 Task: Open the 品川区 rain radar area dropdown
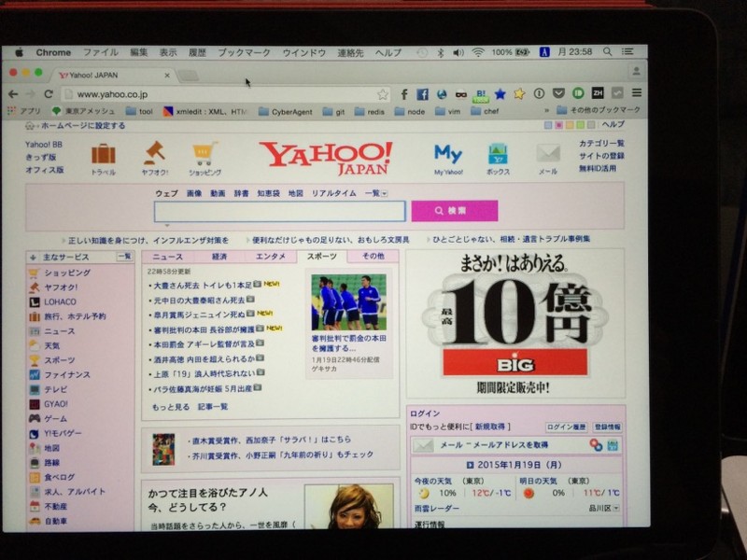click(604, 508)
